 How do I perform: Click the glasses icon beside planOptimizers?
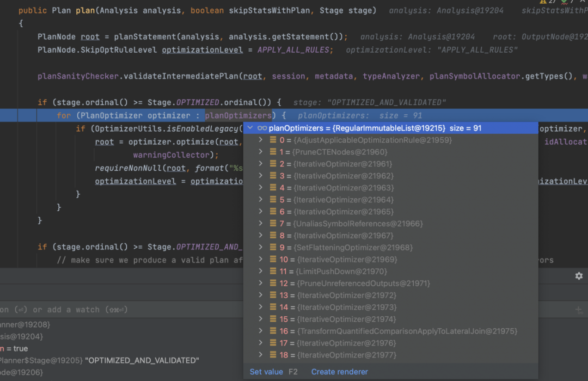coord(262,128)
